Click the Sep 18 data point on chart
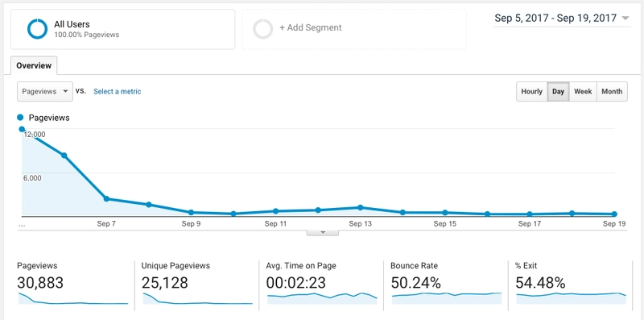This screenshot has height=320, width=644. click(x=572, y=214)
